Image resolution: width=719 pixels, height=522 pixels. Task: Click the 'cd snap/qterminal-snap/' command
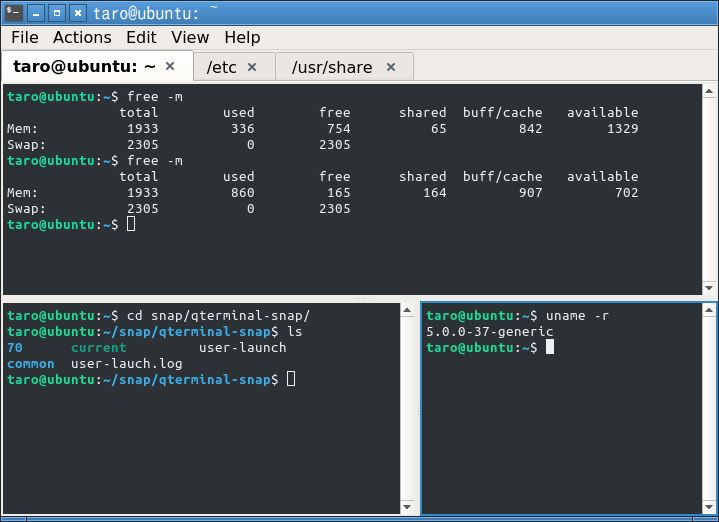pyautogui.click(x=218, y=316)
